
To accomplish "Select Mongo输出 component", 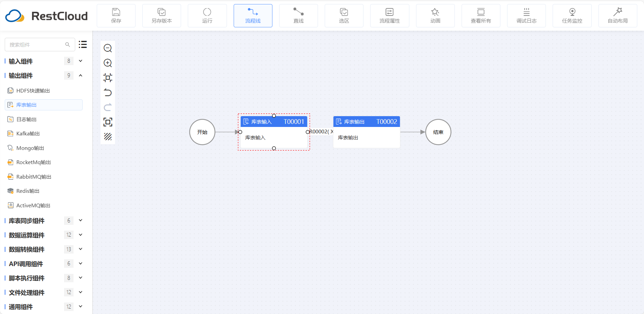I will [43, 148].
